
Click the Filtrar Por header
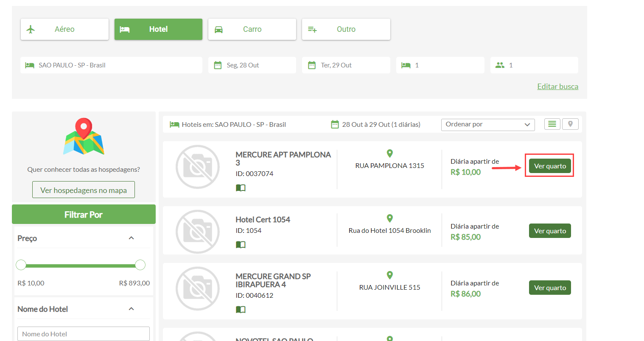(x=84, y=214)
